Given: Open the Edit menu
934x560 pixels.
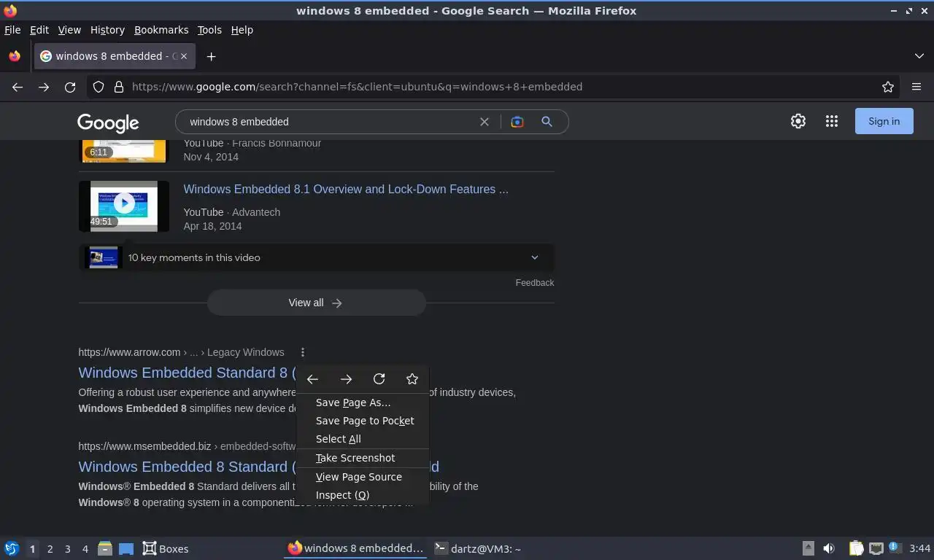Looking at the screenshot, I should click(39, 30).
